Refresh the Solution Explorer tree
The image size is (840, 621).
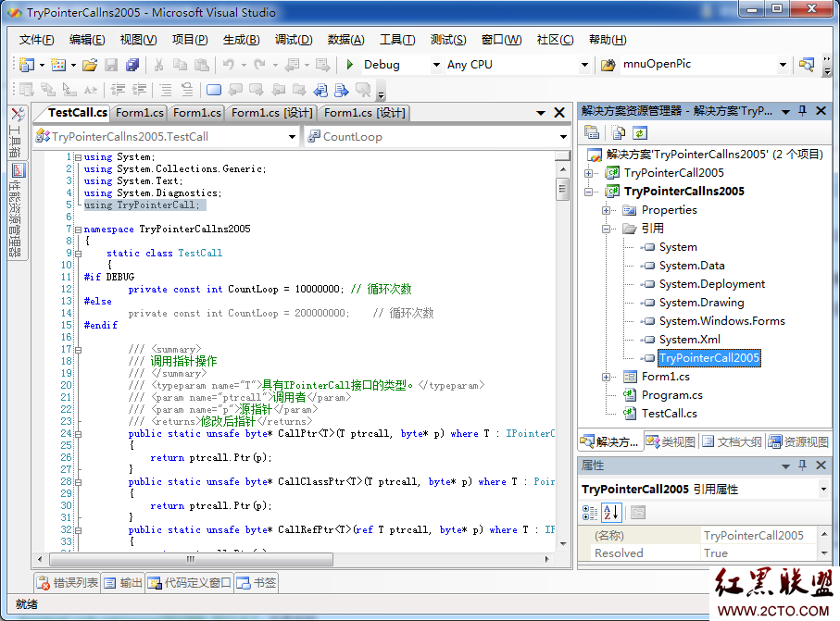pyautogui.click(x=640, y=132)
